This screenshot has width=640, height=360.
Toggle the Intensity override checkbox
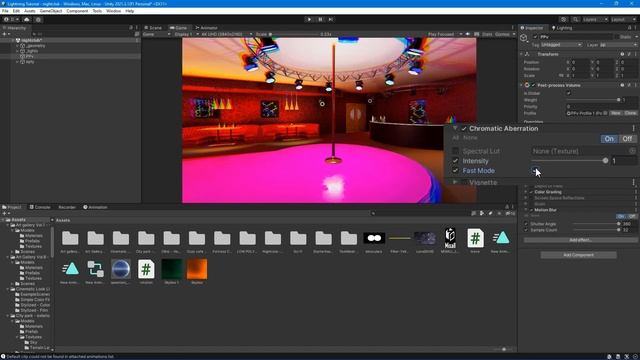456,161
